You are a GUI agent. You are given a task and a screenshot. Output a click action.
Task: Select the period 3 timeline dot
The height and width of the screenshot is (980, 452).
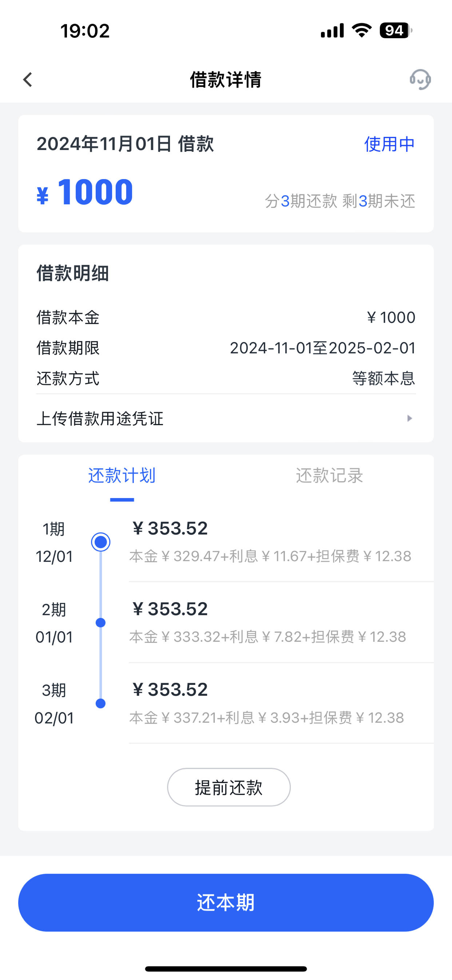(101, 703)
